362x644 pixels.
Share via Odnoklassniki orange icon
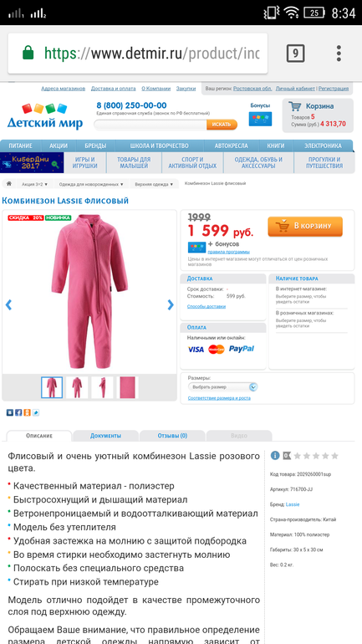coord(27,412)
